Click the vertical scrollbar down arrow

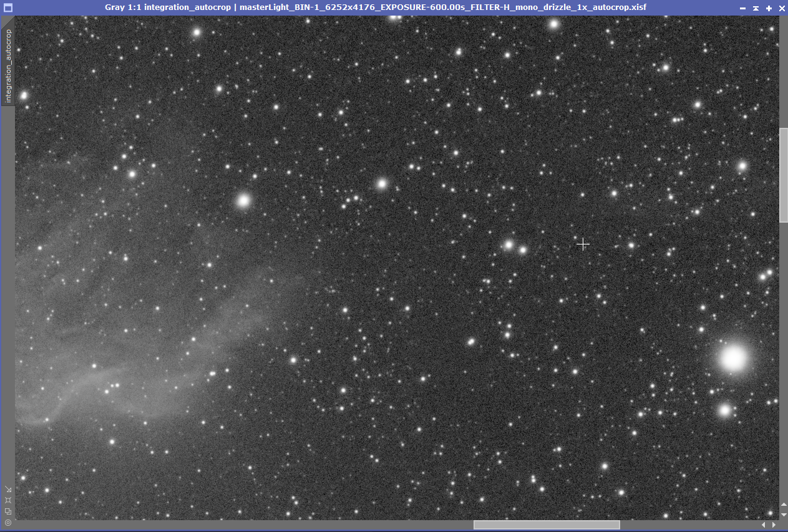784,515
